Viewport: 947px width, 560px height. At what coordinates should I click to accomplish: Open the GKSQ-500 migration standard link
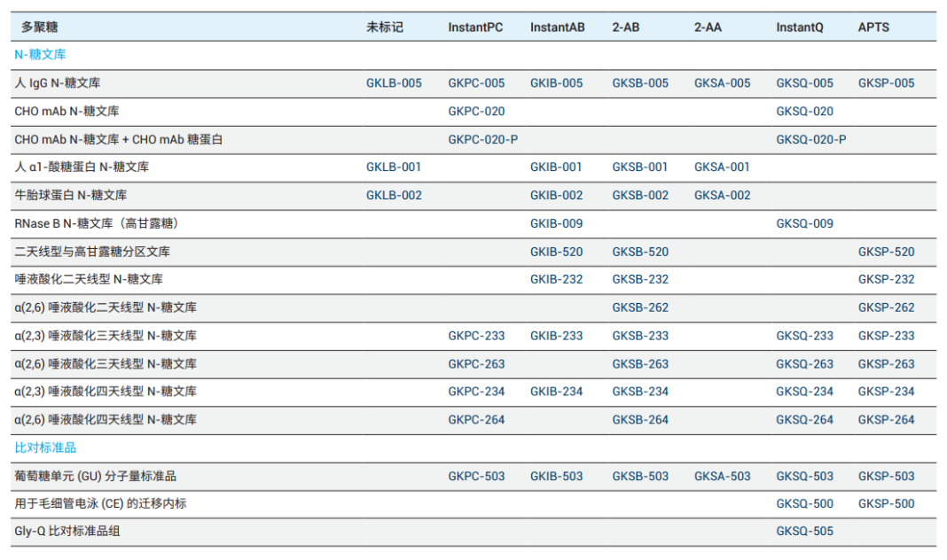click(804, 504)
